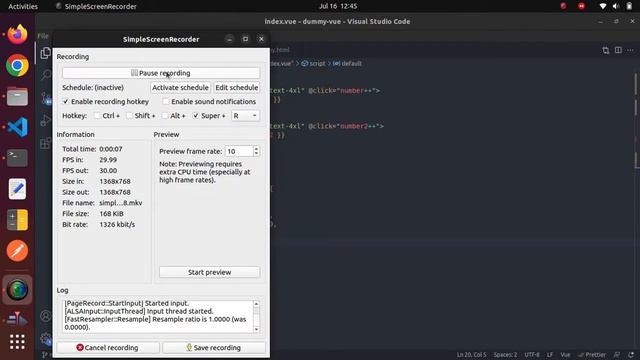Open the clock showing Jul 16 12:45
640x360 pixels.
coord(338,6)
